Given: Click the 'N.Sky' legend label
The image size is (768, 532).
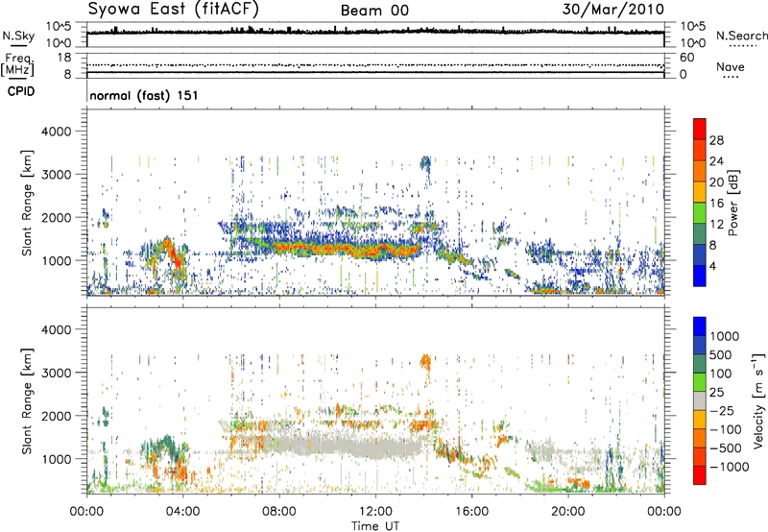Looking at the screenshot, I should coord(18,36).
